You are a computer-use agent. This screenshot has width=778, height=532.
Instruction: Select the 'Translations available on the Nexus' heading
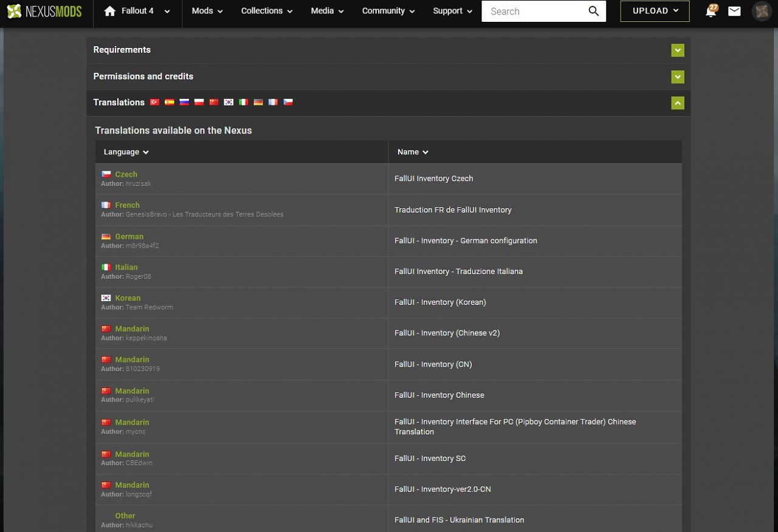(x=173, y=131)
